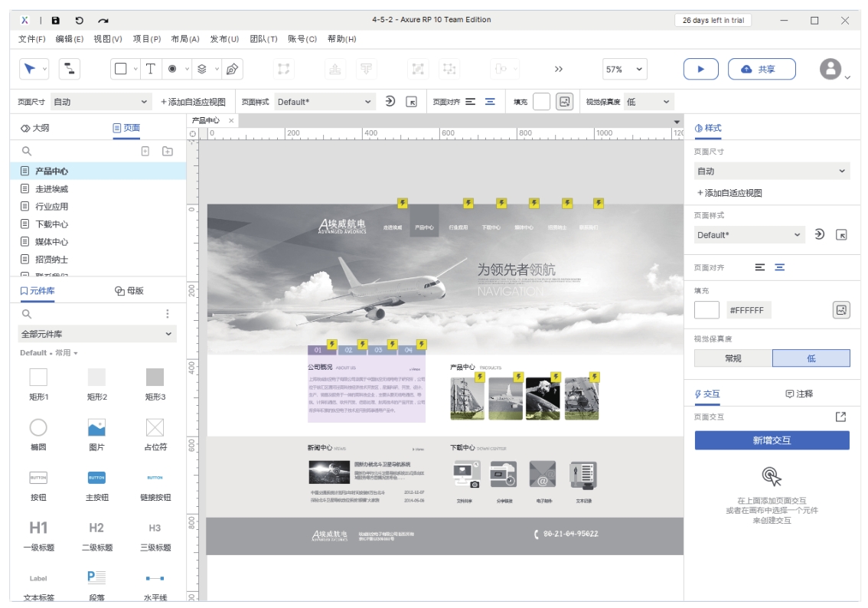Image resolution: width=868 pixels, height=608 pixels.
Task: Switch to the 大纲 tab
Action: point(35,128)
